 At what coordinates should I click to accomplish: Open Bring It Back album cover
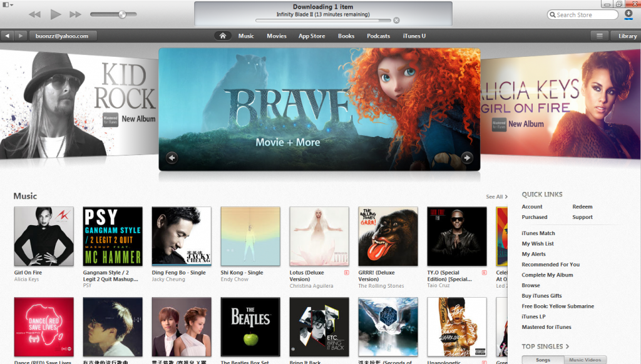319,327
